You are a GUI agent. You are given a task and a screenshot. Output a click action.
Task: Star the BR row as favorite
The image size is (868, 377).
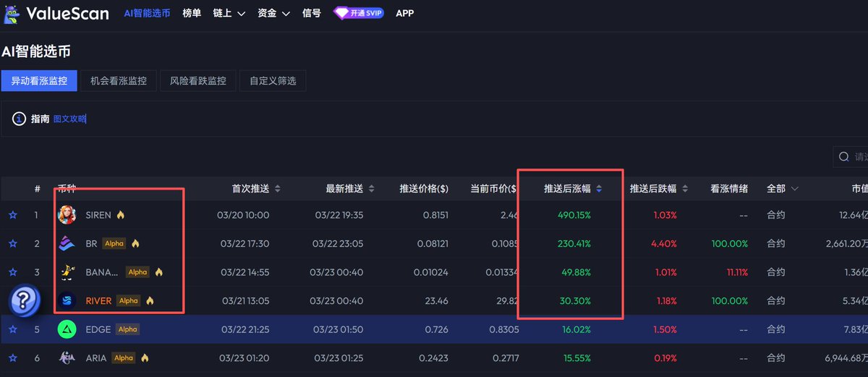[12, 244]
